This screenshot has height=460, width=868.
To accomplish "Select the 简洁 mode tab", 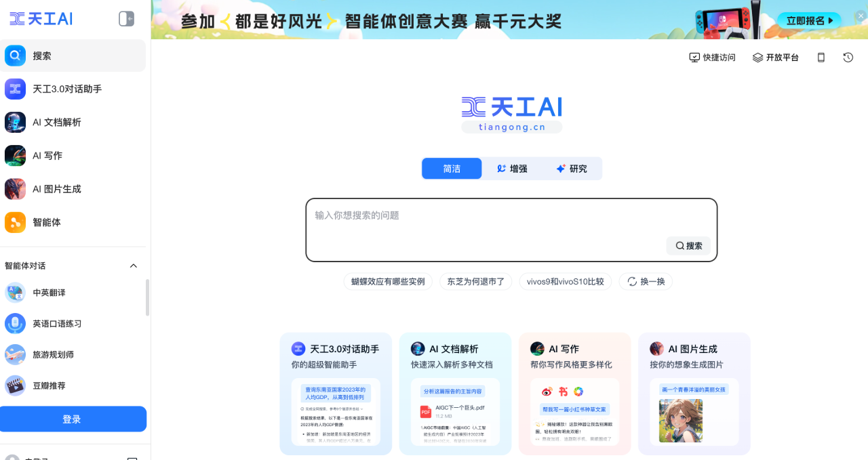I will click(452, 168).
